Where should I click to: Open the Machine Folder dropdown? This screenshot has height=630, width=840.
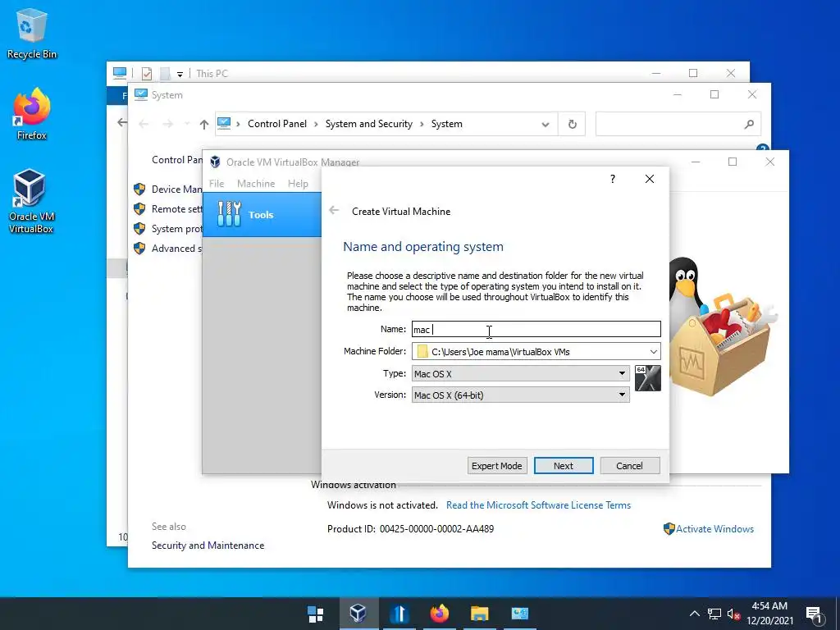tap(653, 352)
